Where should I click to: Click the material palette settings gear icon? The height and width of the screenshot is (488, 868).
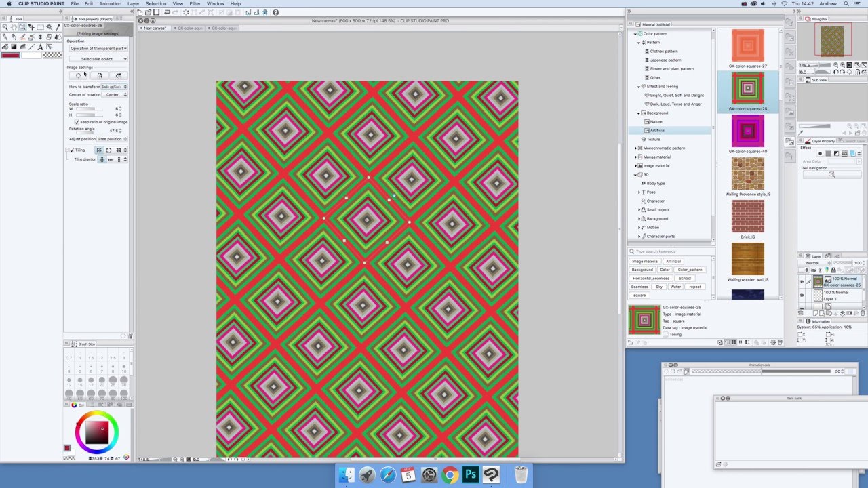(x=773, y=342)
